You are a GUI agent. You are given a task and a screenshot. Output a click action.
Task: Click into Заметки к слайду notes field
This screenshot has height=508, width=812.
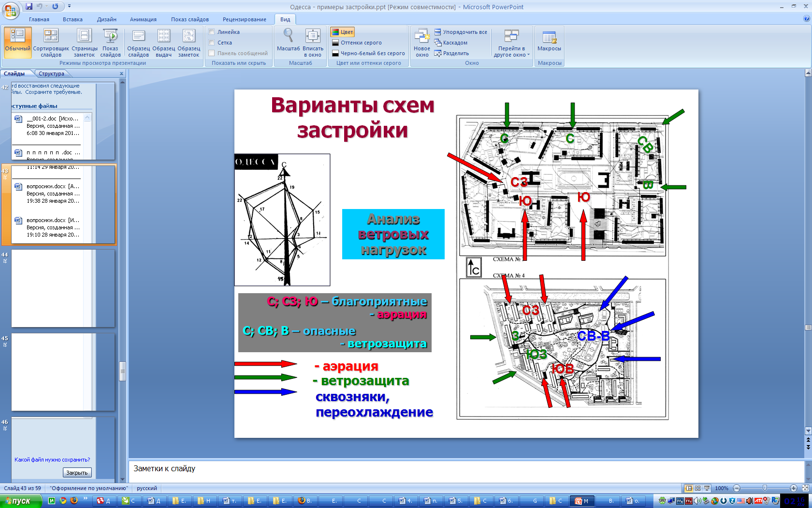(x=466, y=471)
